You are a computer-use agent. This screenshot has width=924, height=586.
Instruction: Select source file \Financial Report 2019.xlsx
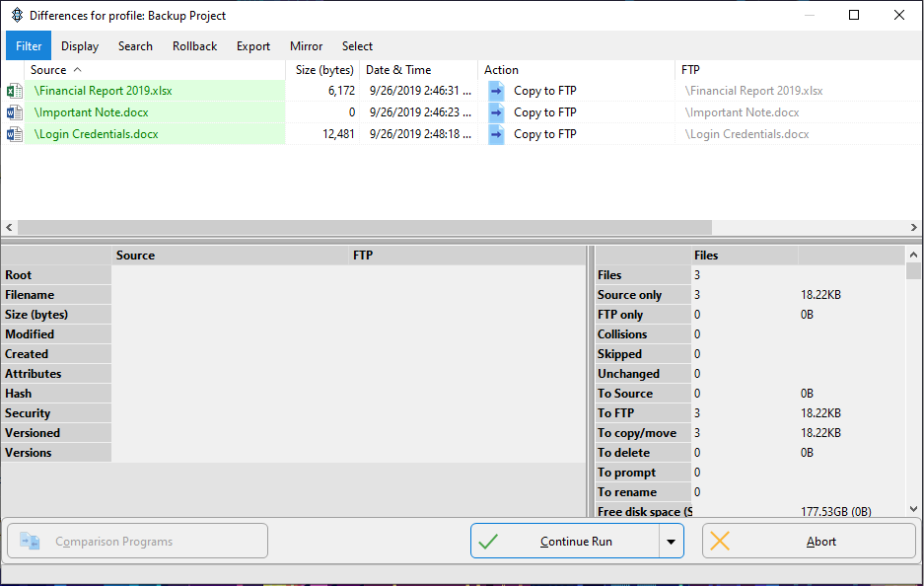[104, 91]
